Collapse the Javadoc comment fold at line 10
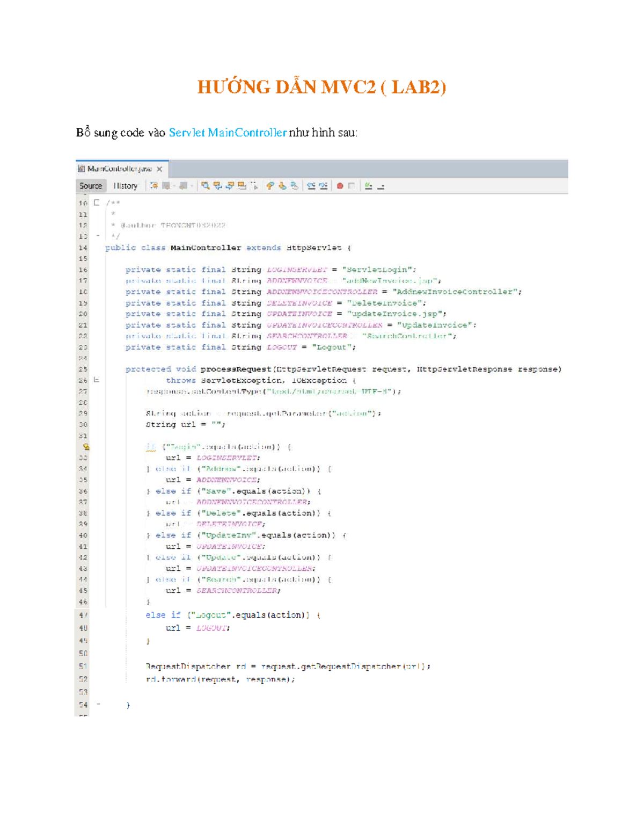The height and width of the screenshot is (834, 644). 97,202
